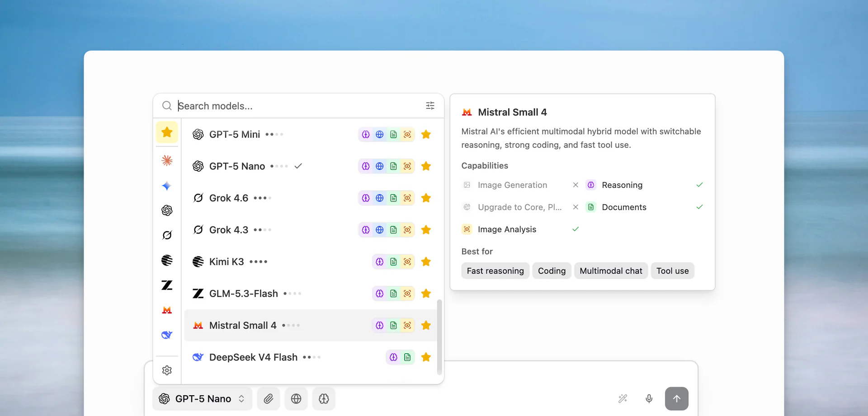Click the Capabilities heading

pos(485,165)
